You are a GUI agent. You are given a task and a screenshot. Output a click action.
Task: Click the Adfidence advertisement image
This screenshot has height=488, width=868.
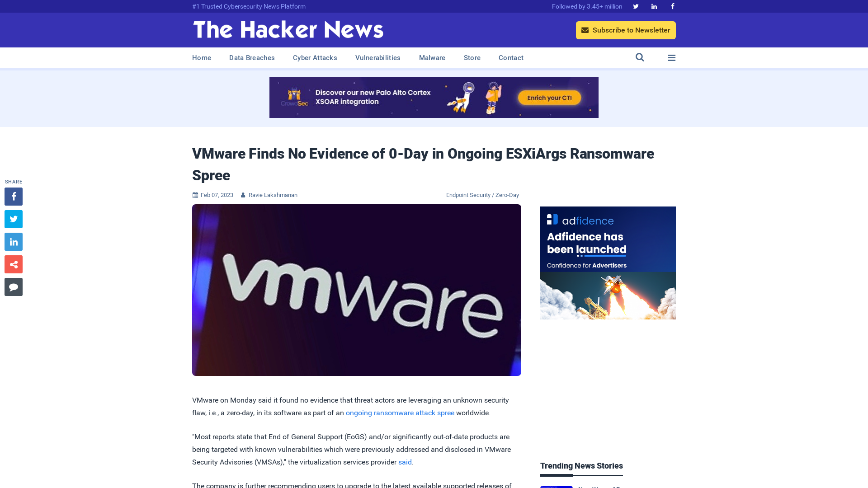click(608, 263)
